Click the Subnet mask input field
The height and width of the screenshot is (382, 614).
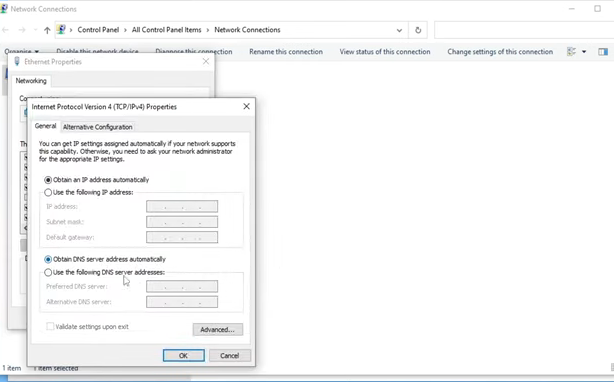[x=182, y=222]
